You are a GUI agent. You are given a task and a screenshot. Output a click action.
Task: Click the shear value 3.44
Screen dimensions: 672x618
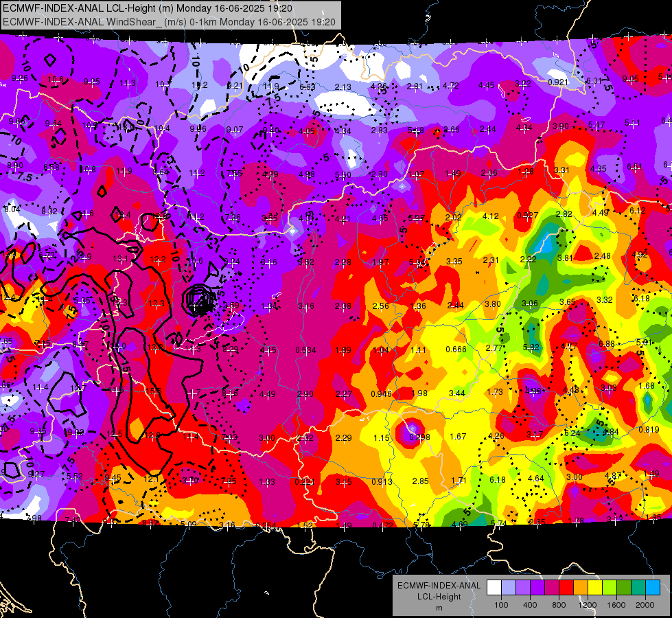[457, 393]
